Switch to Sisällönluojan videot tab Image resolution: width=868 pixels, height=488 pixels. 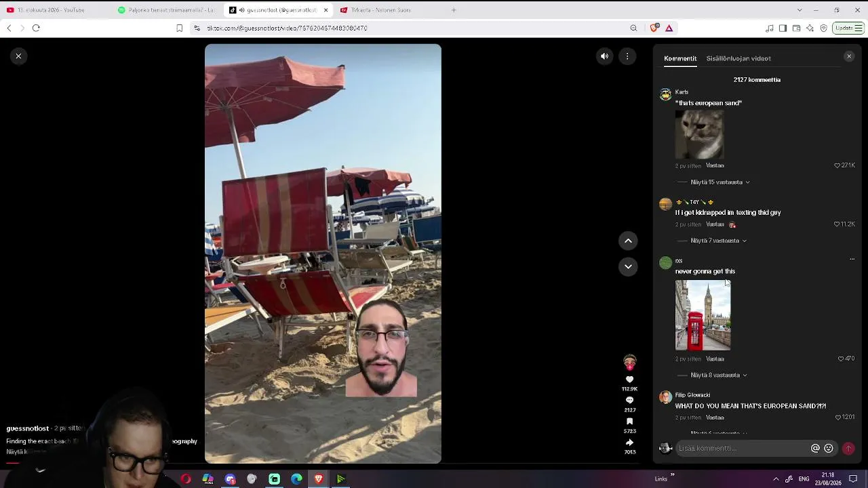pyautogui.click(x=738, y=58)
